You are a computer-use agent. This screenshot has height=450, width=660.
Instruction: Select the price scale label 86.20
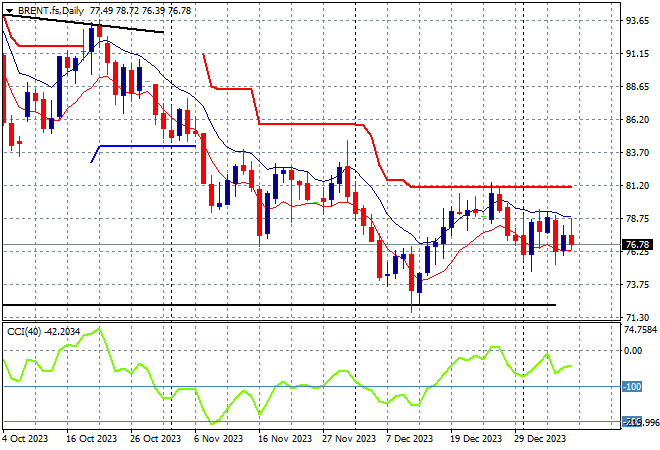pyautogui.click(x=637, y=120)
